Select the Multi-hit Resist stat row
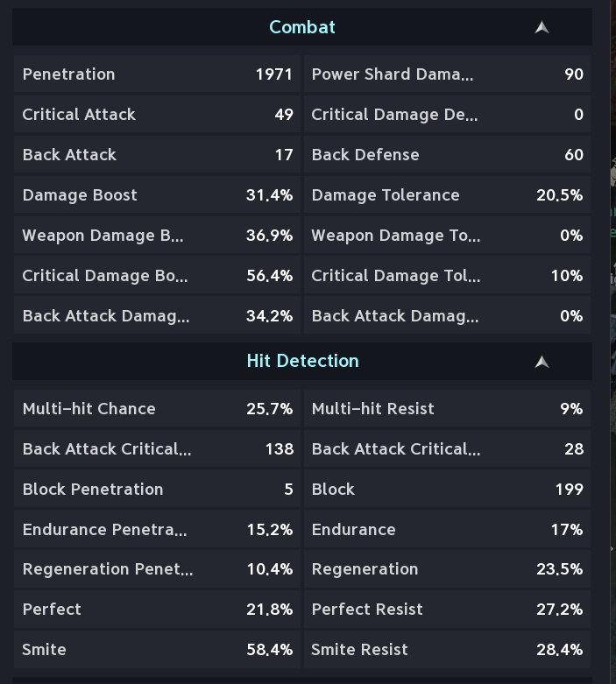 pyautogui.click(x=448, y=409)
